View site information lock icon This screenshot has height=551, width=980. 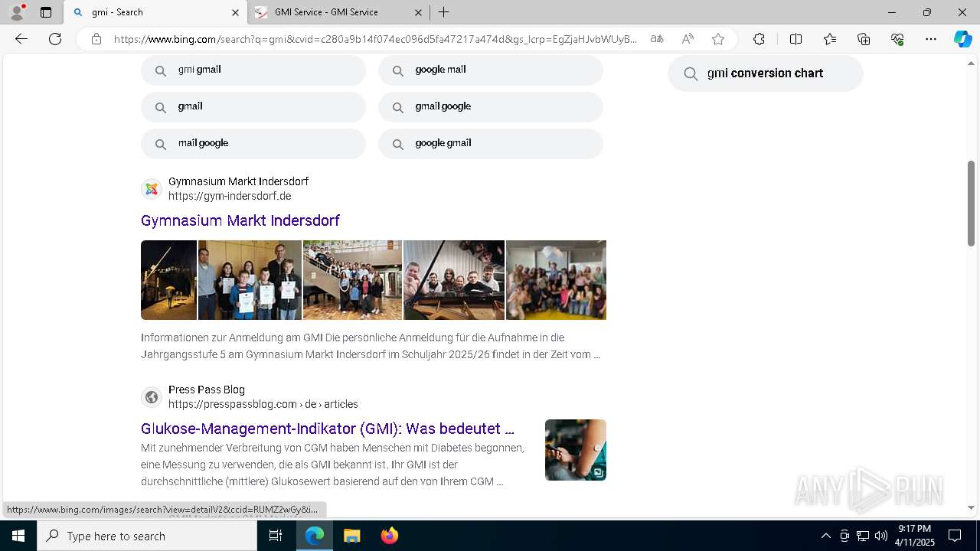tap(96, 39)
